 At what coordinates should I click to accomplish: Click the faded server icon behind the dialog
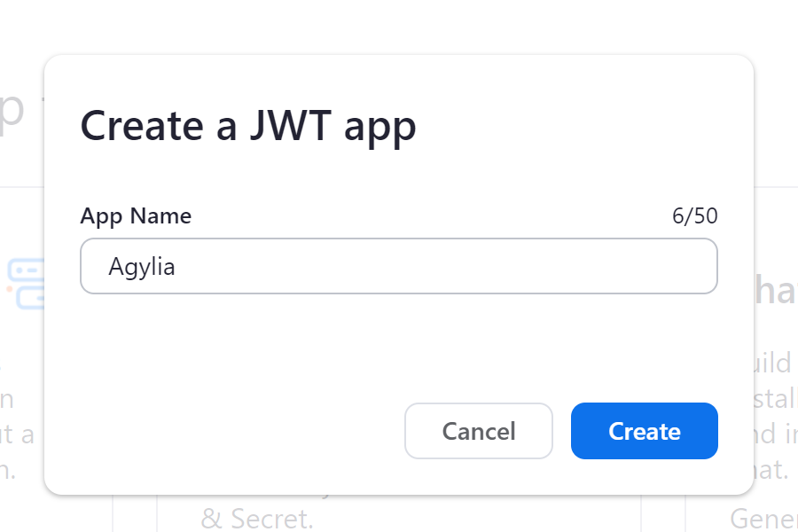[26, 284]
